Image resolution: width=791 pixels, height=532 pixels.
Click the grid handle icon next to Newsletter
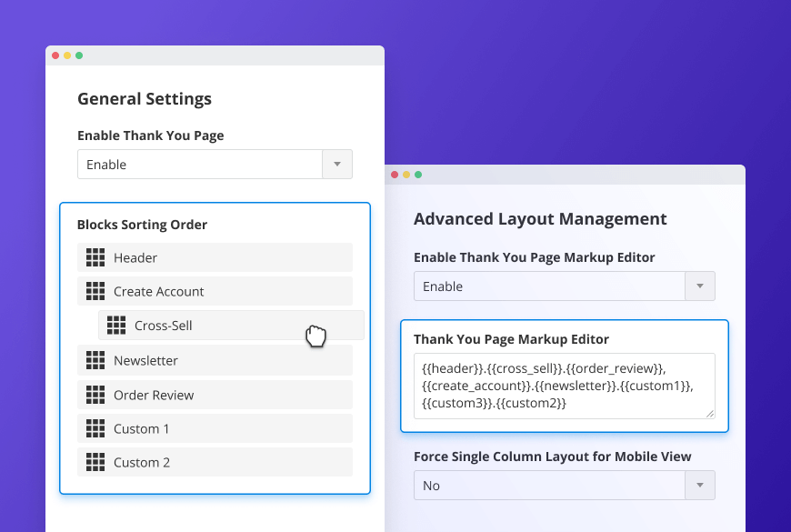[95, 360]
